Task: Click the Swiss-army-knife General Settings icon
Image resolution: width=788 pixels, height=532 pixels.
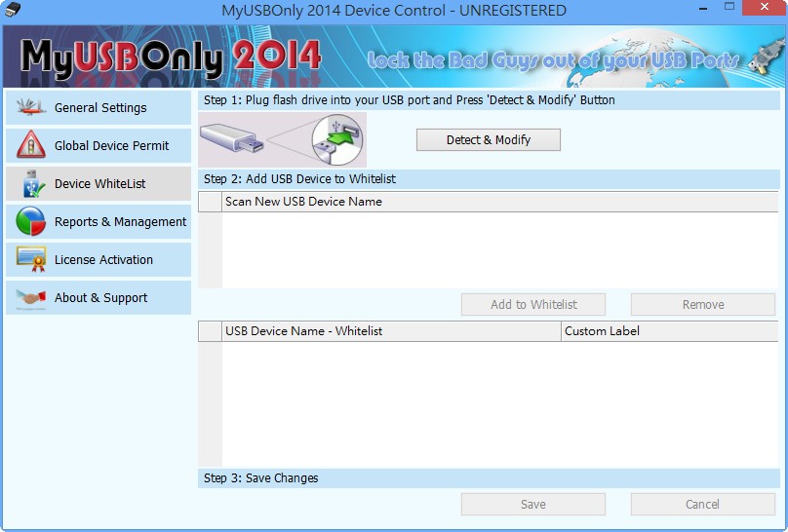Action: tap(30, 107)
